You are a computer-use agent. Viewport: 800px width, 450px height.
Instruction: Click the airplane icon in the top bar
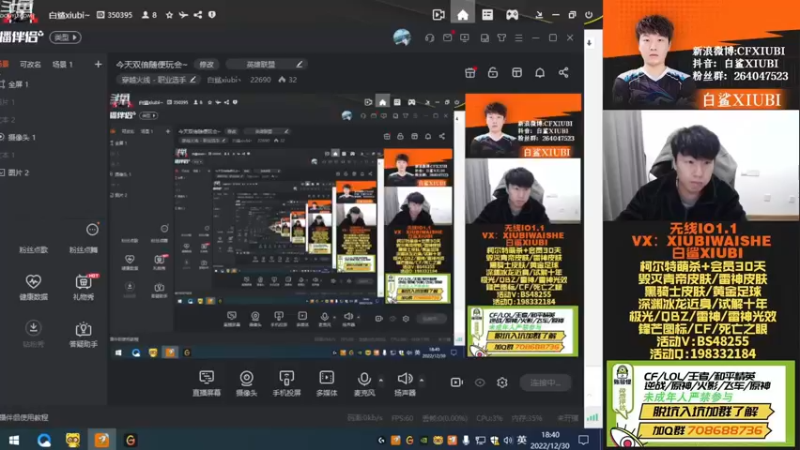[184, 15]
